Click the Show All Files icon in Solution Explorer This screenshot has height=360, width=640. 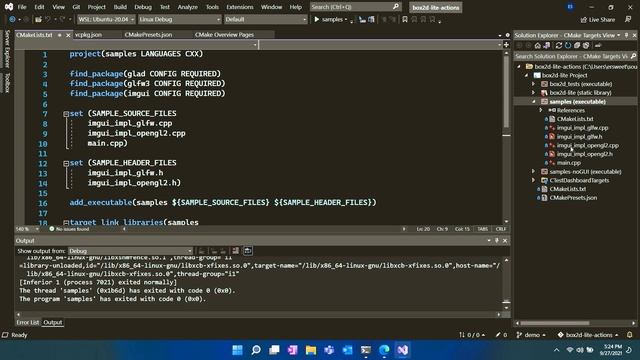(x=586, y=45)
